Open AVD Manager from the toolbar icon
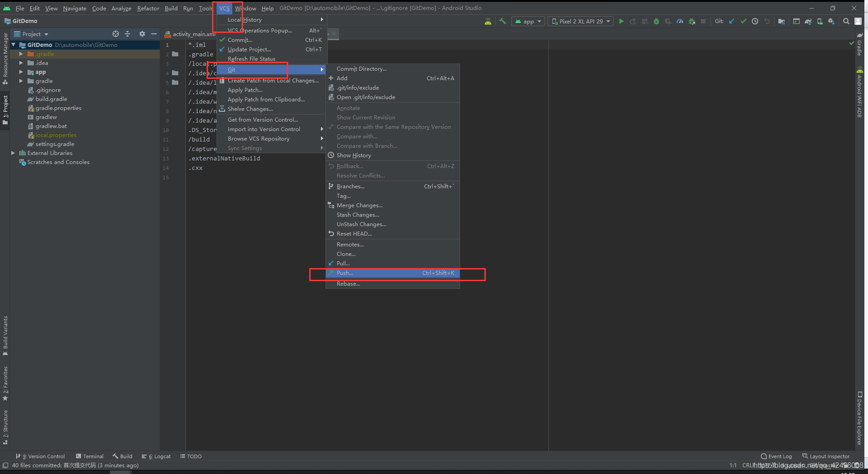Screen dimensions: 868x474 [820, 21]
